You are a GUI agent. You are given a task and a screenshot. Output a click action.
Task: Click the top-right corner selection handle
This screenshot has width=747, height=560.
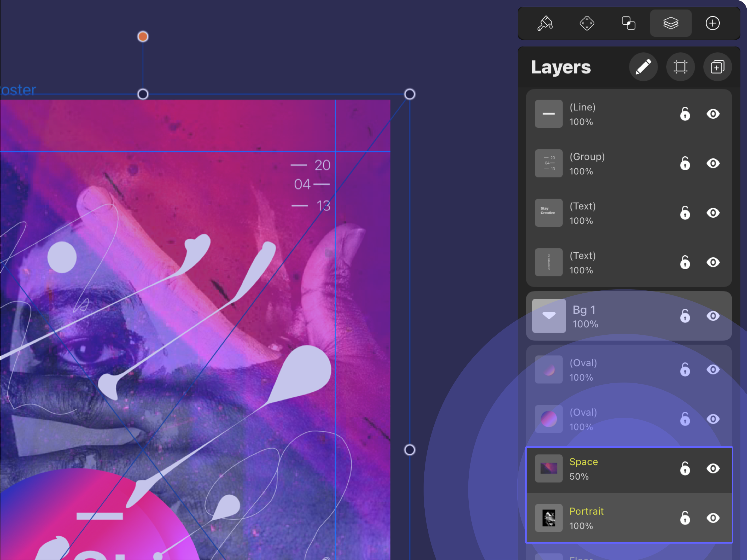click(410, 94)
